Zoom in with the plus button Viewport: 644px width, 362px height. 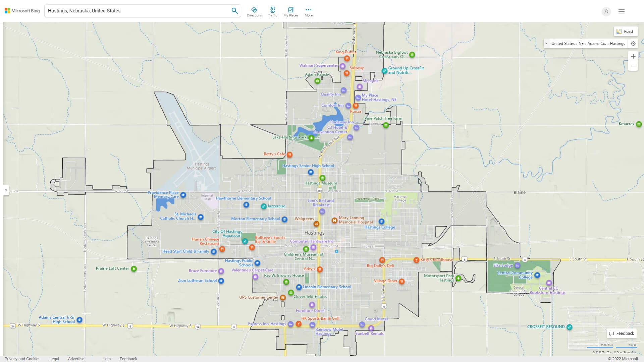coord(633,56)
